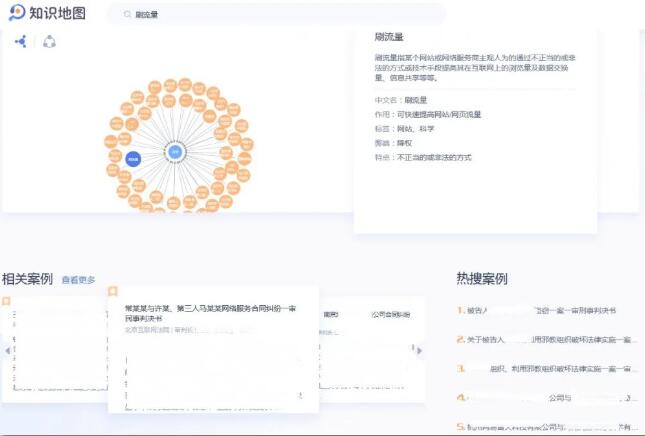Open hot search case number 1
Image resolution: width=645 pixels, height=436 pixels.
536,310
